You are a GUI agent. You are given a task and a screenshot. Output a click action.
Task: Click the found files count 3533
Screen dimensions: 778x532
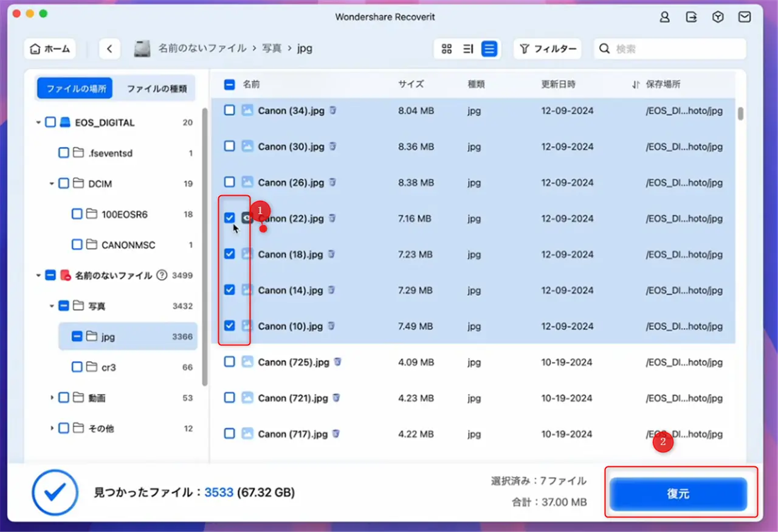pos(219,492)
